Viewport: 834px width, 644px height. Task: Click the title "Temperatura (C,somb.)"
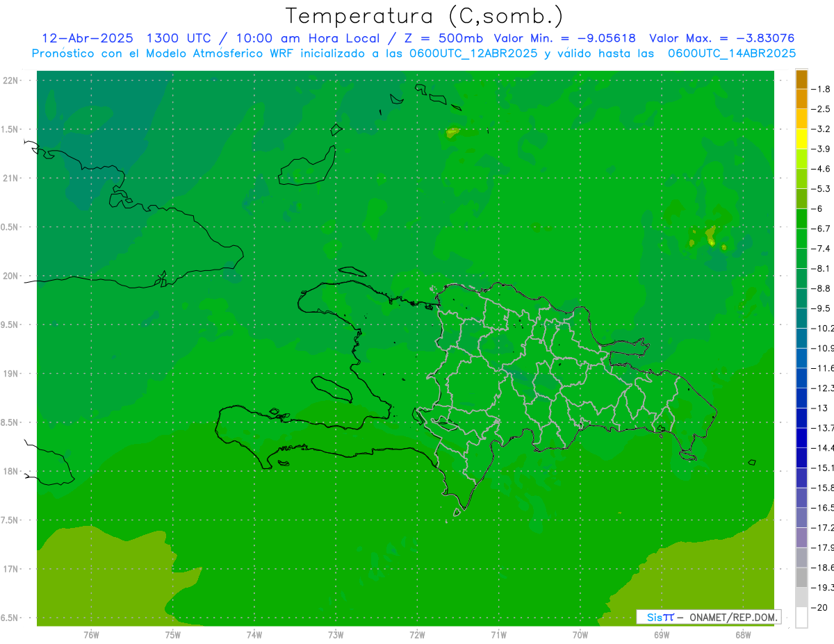tap(425, 16)
